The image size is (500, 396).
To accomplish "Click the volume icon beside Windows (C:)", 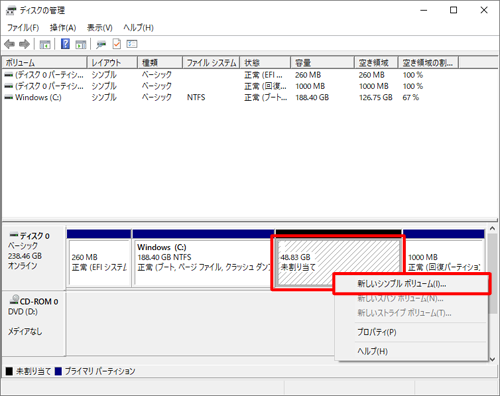I will pyautogui.click(x=9, y=98).
